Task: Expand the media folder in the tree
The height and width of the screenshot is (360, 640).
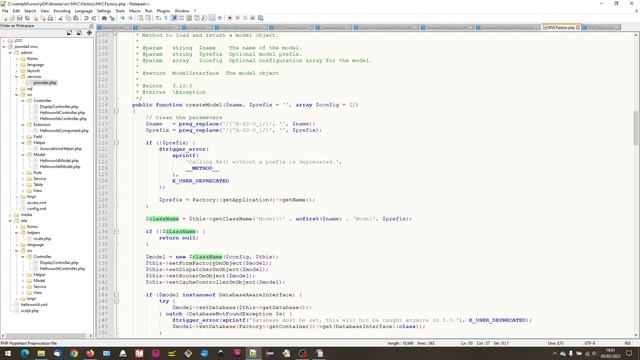Action: pos(10,215)
